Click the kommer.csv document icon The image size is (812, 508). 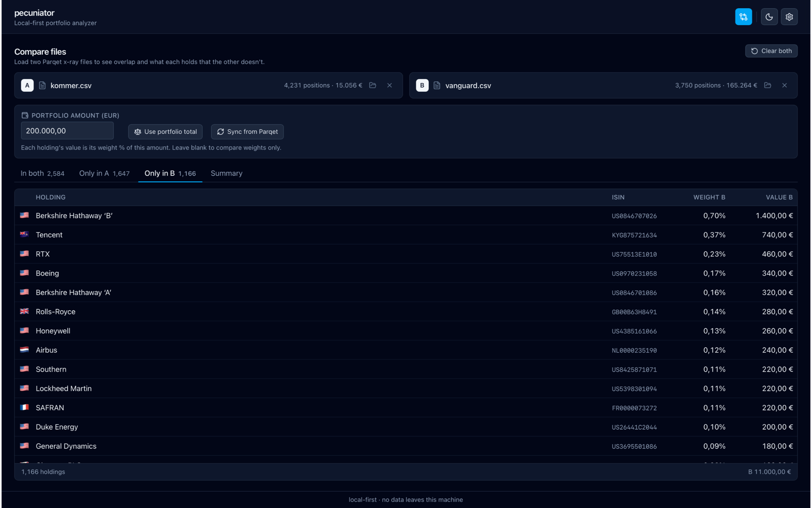(42, 85)
